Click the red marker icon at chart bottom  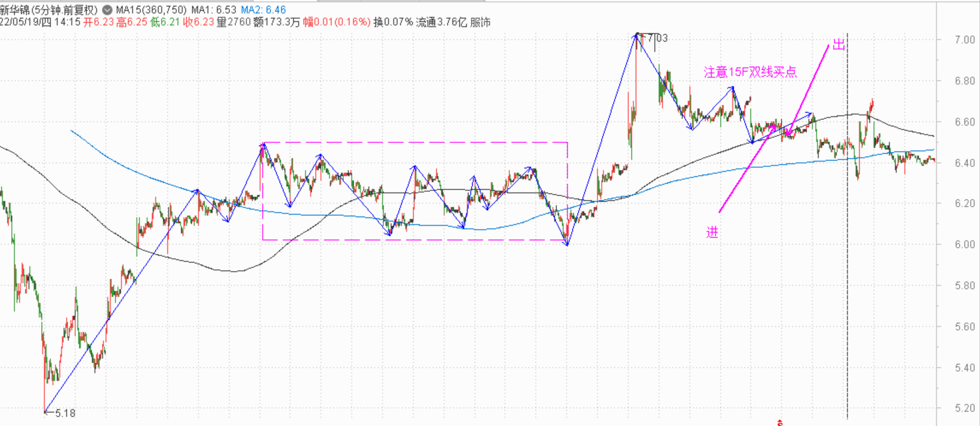click(x=780, y=423)
